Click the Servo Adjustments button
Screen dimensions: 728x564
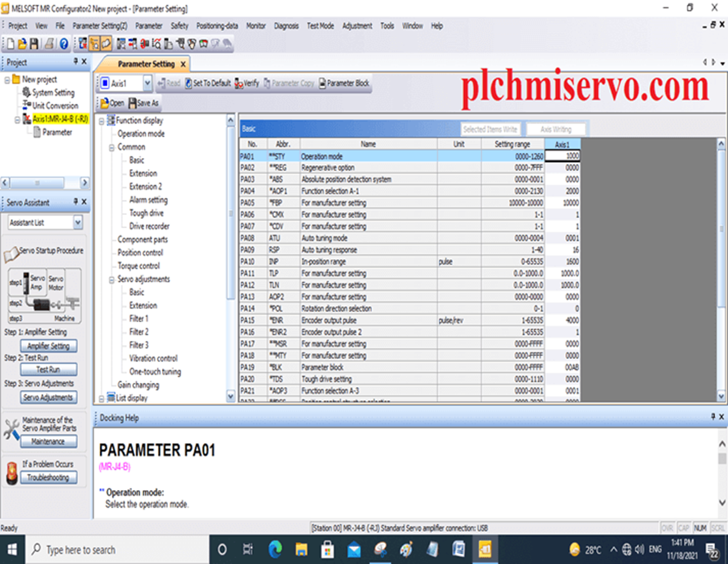tap(48, 397)
